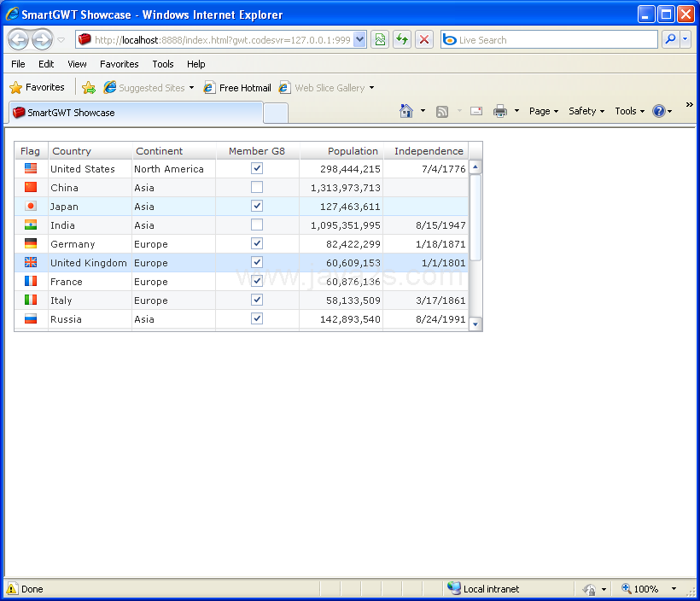
Task: Click the United Kingdom flag icon
Action: point(31,262)
